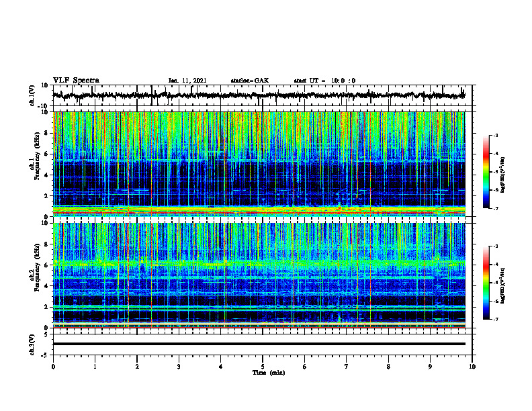Click the "6" tick on ch.1 frequency axis
The width and height of the screenshot is (532, 411).
[47, 154]
